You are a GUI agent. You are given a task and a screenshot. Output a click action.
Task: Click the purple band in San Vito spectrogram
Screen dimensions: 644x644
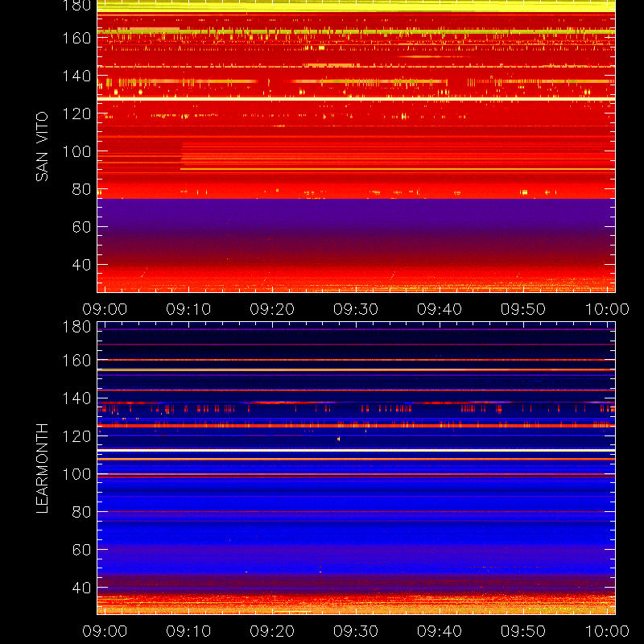[x=356, y=220]
